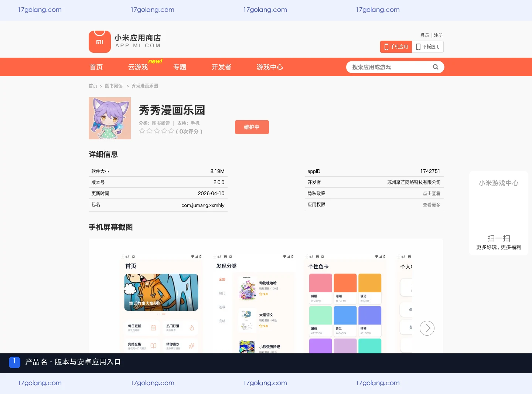Screen dimensions: 532x394
Task: Open 开发者 nav tab
Action: tap(221, 67)
